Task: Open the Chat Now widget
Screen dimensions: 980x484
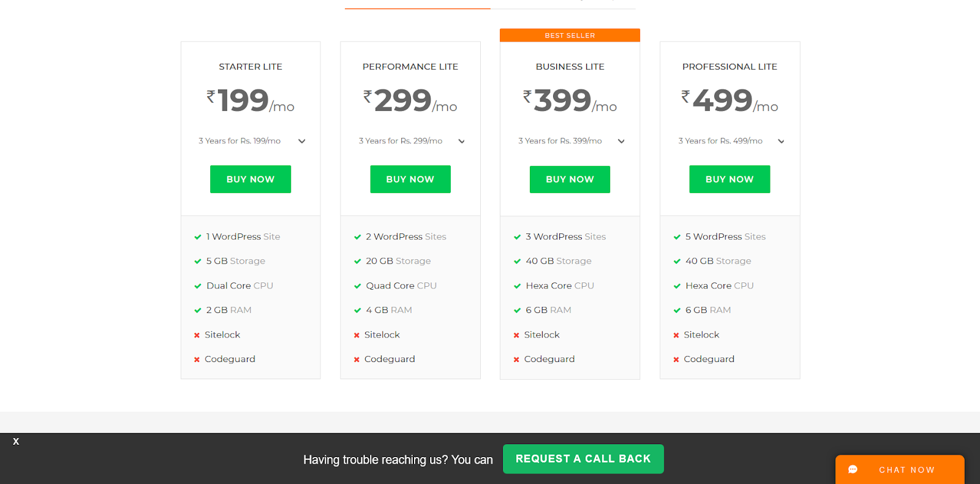Action: (906, 470)
